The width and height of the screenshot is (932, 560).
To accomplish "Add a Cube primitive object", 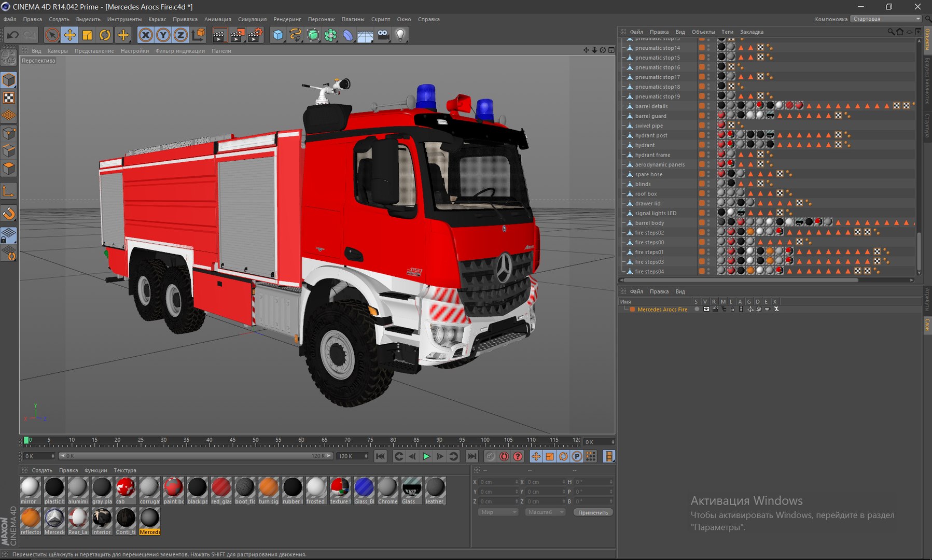I will pyautogui.click(x=279, y=35).
